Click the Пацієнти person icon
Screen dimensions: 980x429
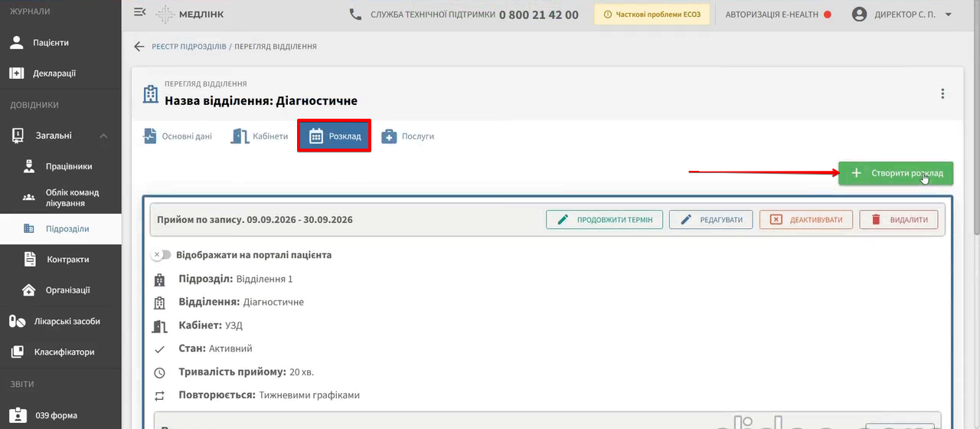[17, 43]
